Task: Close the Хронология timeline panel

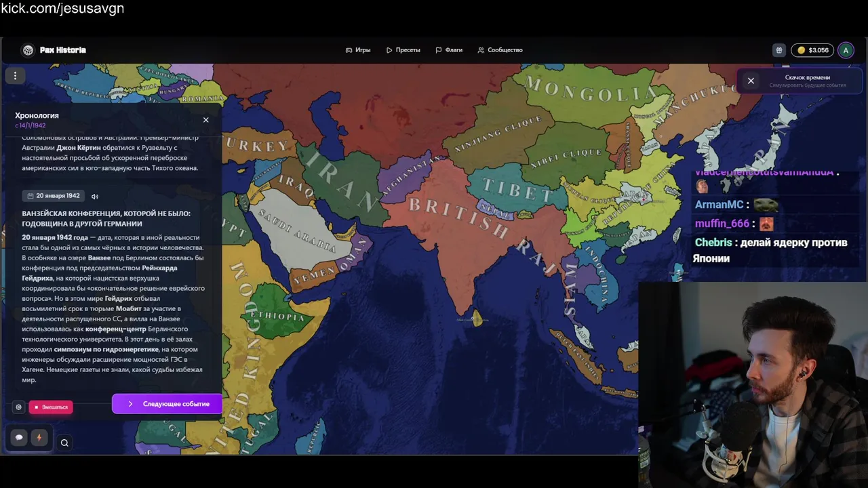Action: pos(206,120)
